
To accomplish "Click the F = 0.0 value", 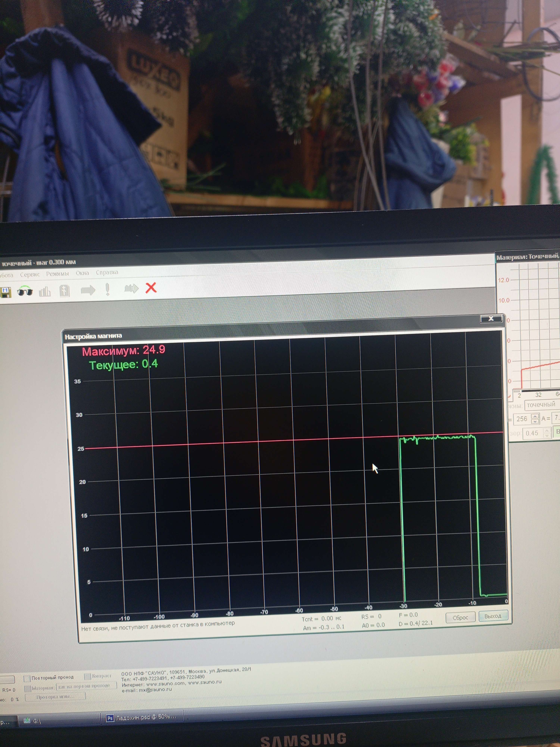I will coord(408,615).
